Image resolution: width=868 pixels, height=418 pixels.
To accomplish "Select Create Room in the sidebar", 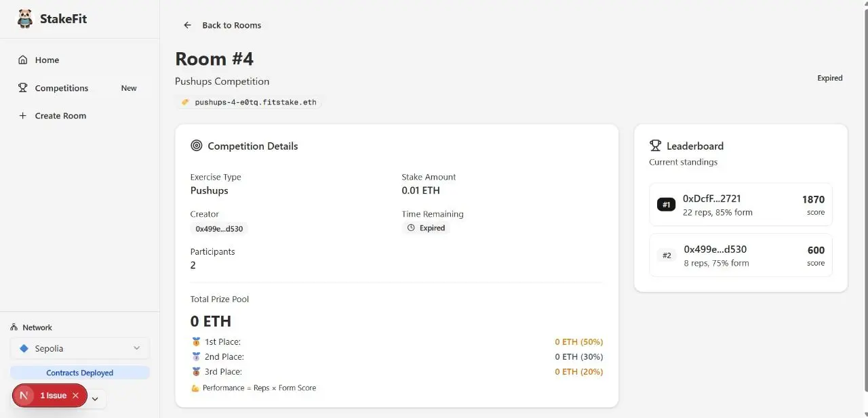I will click(x=60, y=116).
